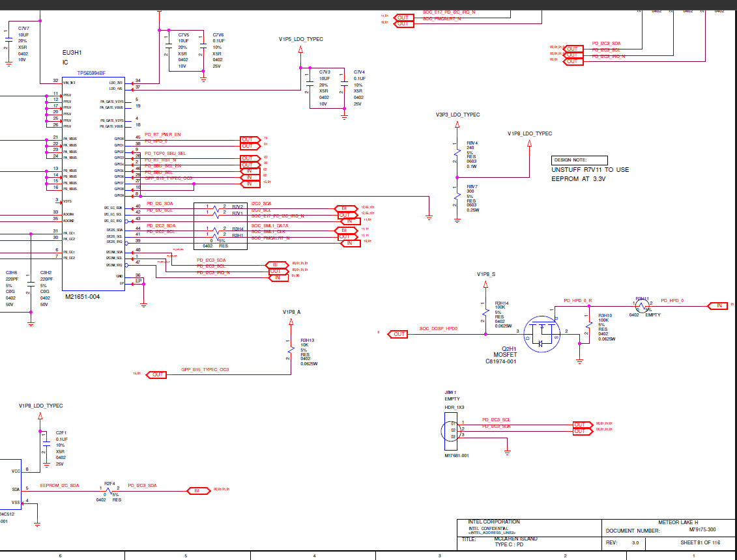
Task: Click the IN port on PD_HPD_0 net
Action: pyautogui.click(x=717, y=306)
